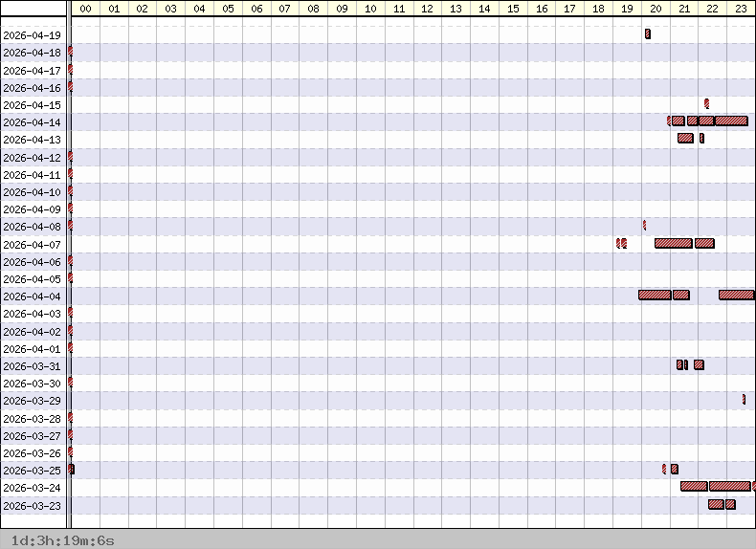Click the rightmost bar on 2026-03-31
756x549 pixels.
coord(699,364)
